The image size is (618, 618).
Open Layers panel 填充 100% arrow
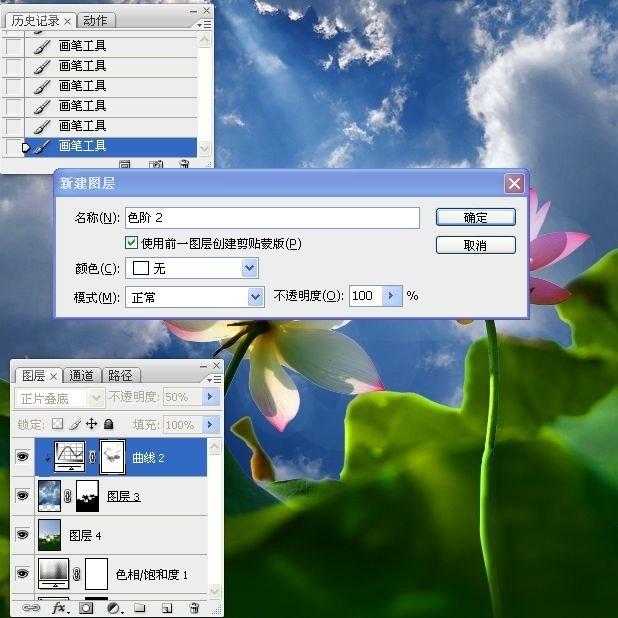[210, 424]
